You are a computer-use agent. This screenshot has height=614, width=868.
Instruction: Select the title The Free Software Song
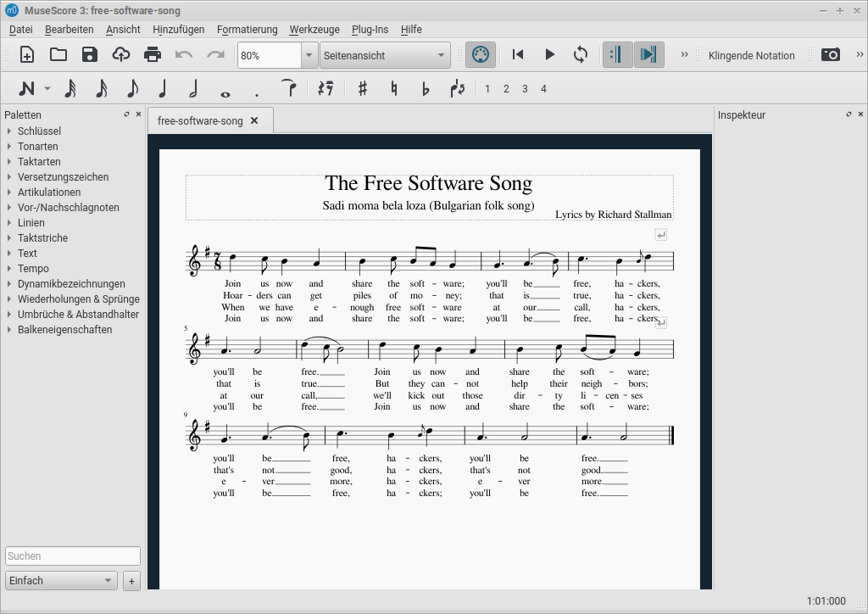(x=428, y=183)
